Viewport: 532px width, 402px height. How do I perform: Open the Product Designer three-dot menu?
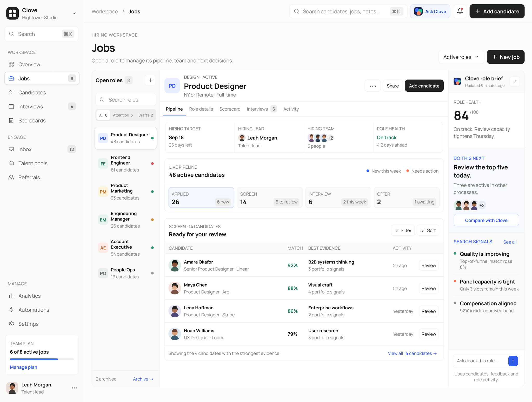[x=373, y=86]
